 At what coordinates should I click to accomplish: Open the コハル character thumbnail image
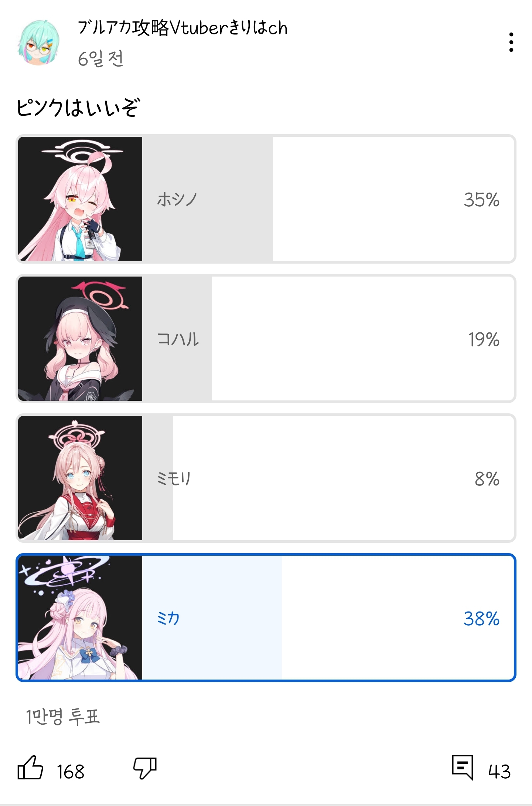pyautogui.click(x=80, y=339)
